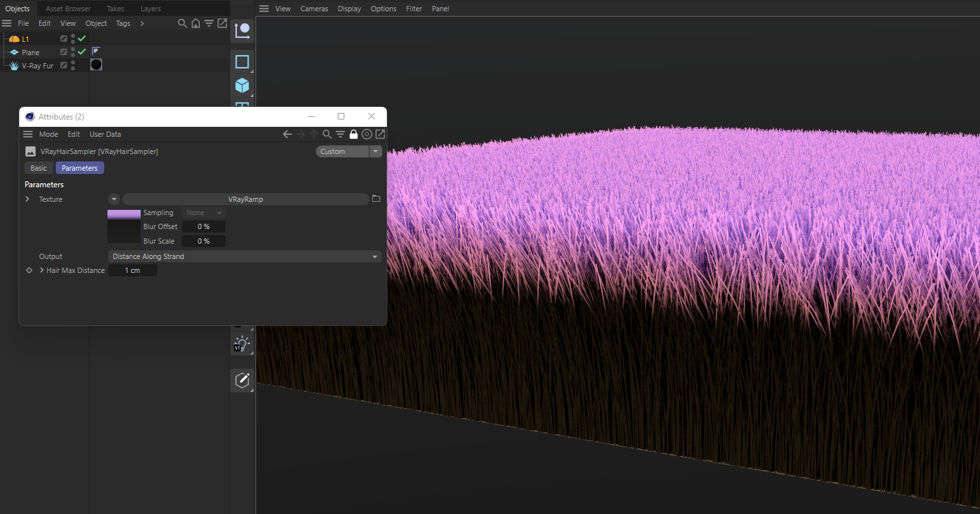This screenshot has height=514, width=980.
Task: Open the Custom preset dropdown
Action: click(342, 151)
